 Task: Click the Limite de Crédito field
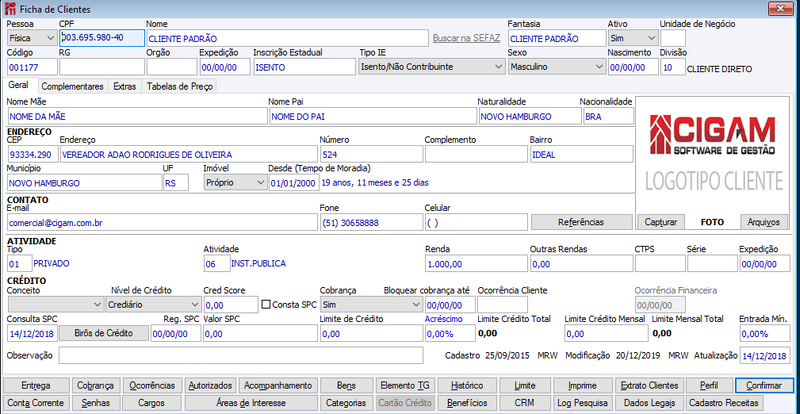[371, 333]
